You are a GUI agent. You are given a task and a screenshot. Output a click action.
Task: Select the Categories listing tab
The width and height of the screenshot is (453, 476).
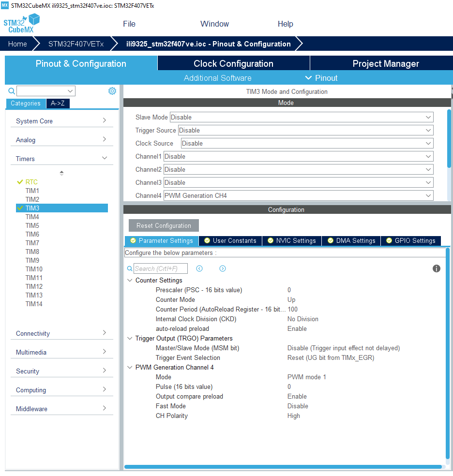pyautogui.click(x=26, y=103)
